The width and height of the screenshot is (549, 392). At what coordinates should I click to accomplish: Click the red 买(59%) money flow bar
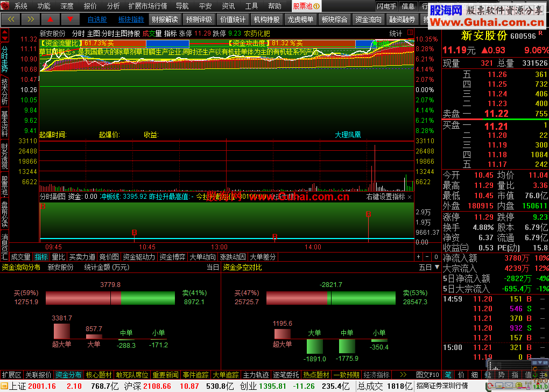pyautogui.click(x=83, y=298)
